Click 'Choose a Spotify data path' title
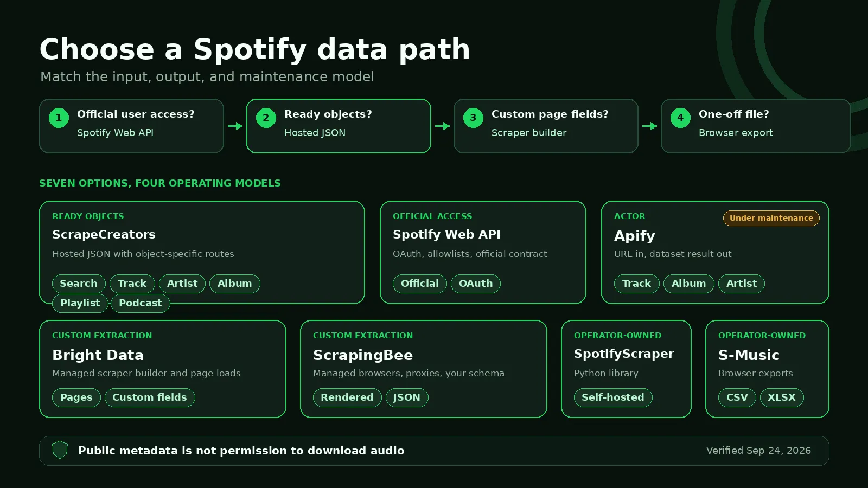 (255, 50)
